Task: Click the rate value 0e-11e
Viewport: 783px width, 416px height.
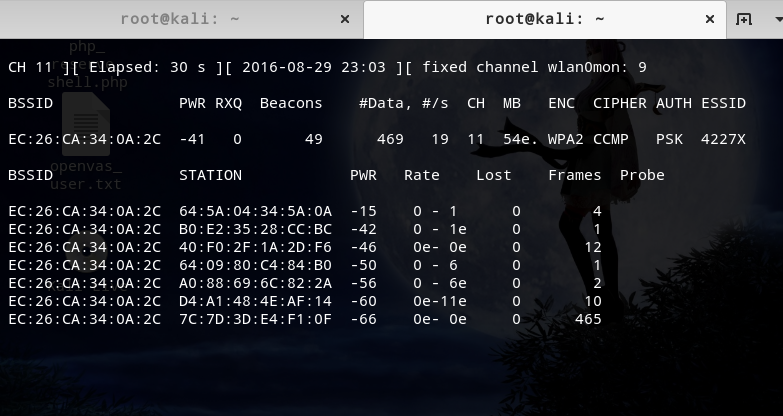Action: 439,301
